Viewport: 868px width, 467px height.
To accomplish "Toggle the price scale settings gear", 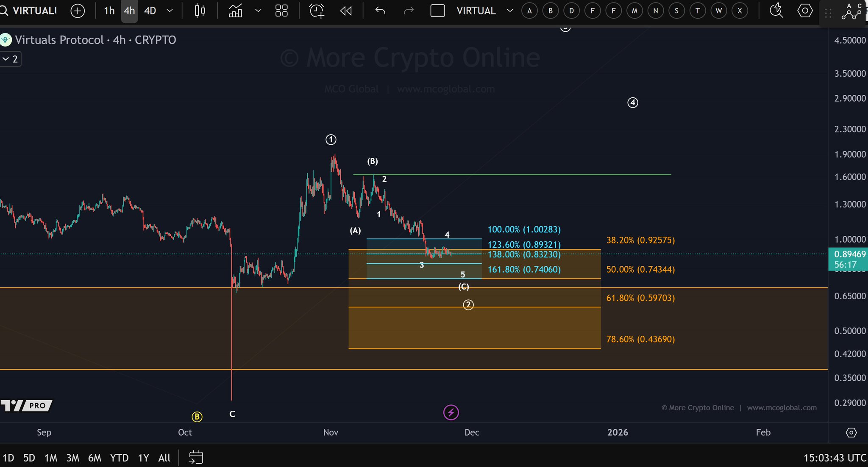I will [851, 432].
